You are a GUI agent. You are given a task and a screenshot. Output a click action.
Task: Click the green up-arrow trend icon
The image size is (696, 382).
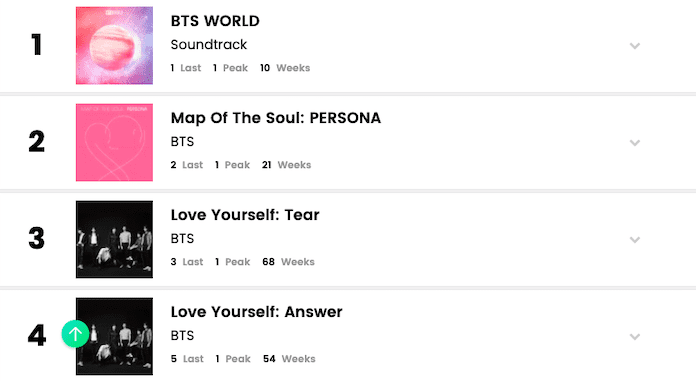point(75,334)
